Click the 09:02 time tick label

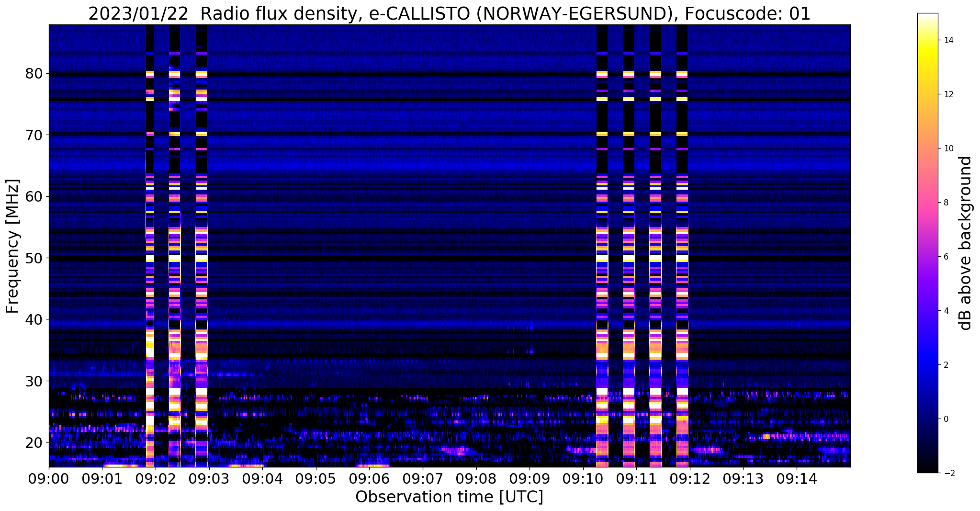[x=156, y=478]
